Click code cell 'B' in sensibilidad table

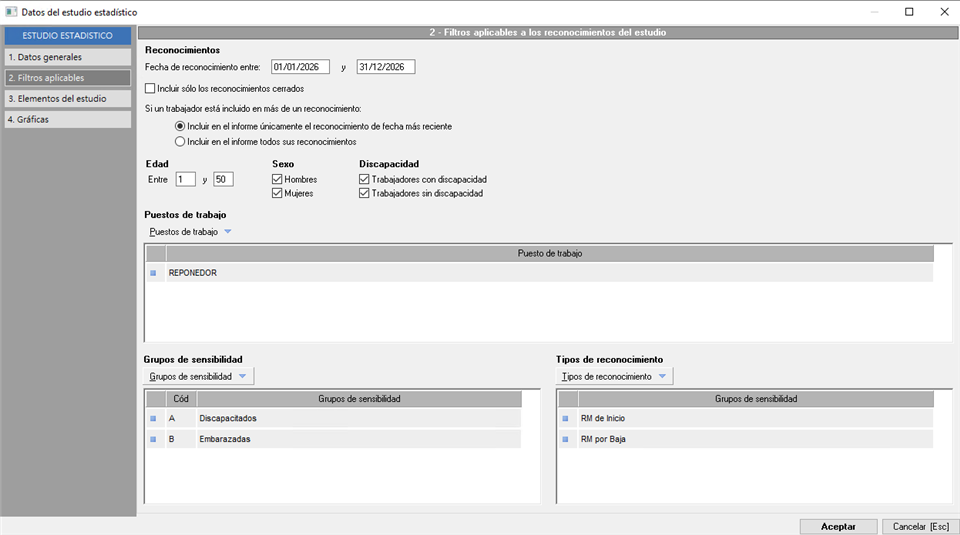click(181, 440)
